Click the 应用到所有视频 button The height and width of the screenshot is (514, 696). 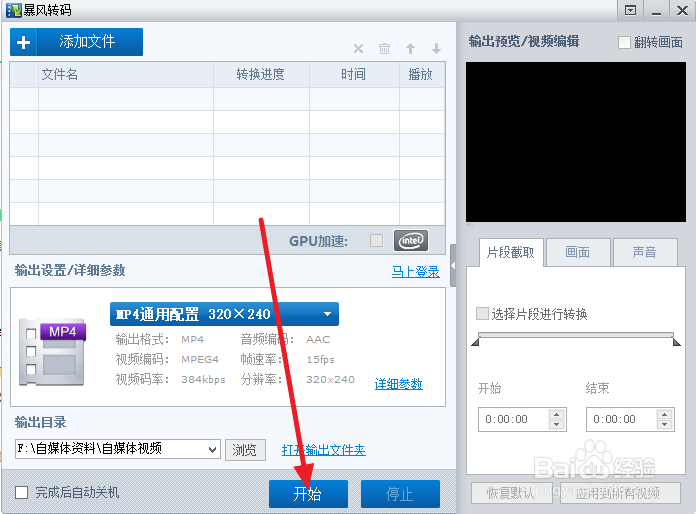[x=620, y=493]
